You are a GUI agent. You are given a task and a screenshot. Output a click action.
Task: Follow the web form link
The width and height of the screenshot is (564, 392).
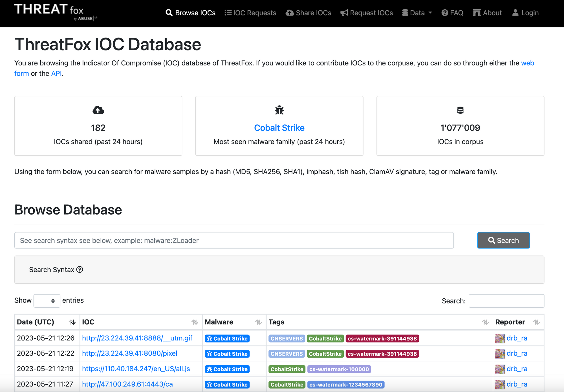click(x=527, y=63)
